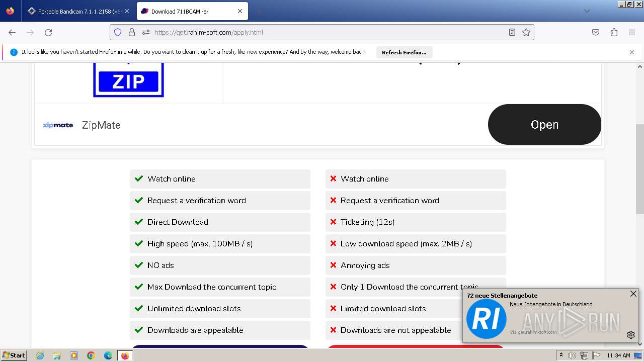Click the ZipMate ad title
The image size is (644, 362).
[101, 125]
